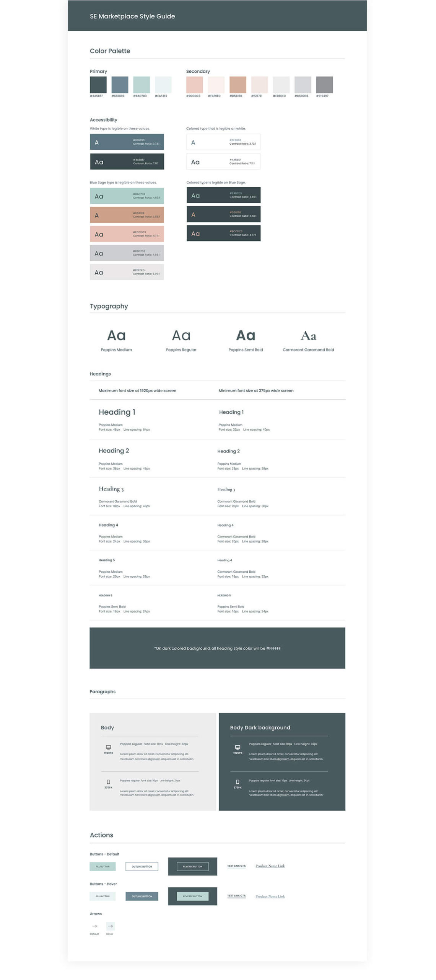
Task: Click the Hover arrow icon under Arrows
Action: coord(110,925)
